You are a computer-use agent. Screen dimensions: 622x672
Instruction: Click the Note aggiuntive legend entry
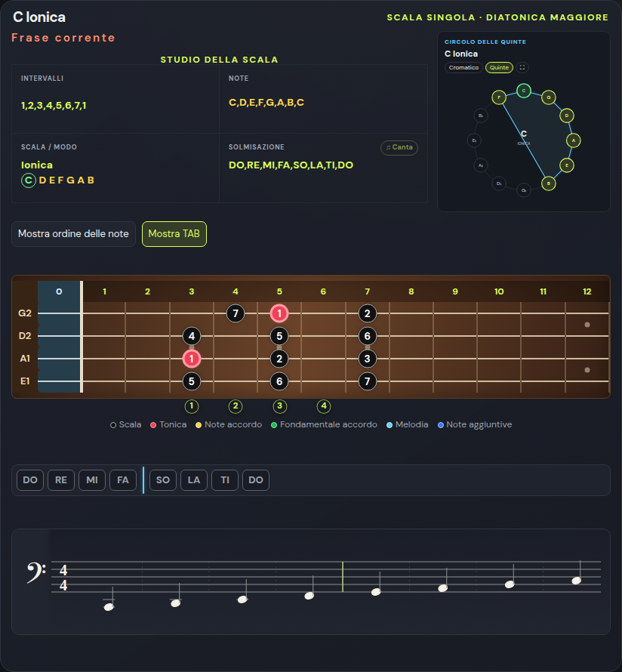tap(475, 424)
